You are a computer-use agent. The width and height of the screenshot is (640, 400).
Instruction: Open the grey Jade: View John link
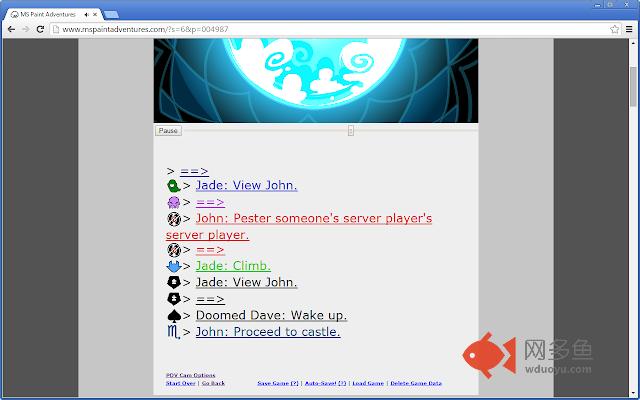pyautogui.click(x=247, y=282)
